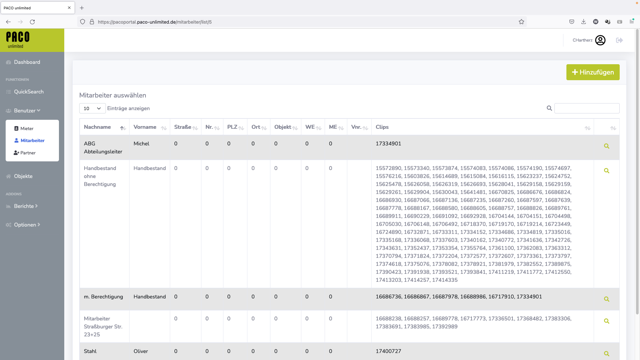Sort table by WE column
640x360 pixels.
pyautogui.click(x=313, y=127)
